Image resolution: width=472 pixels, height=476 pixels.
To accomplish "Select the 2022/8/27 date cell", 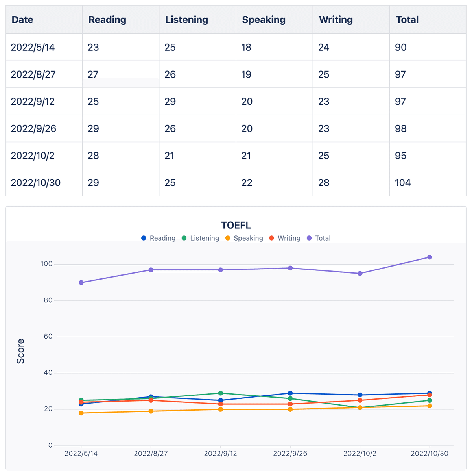I will tap(44, 74).
